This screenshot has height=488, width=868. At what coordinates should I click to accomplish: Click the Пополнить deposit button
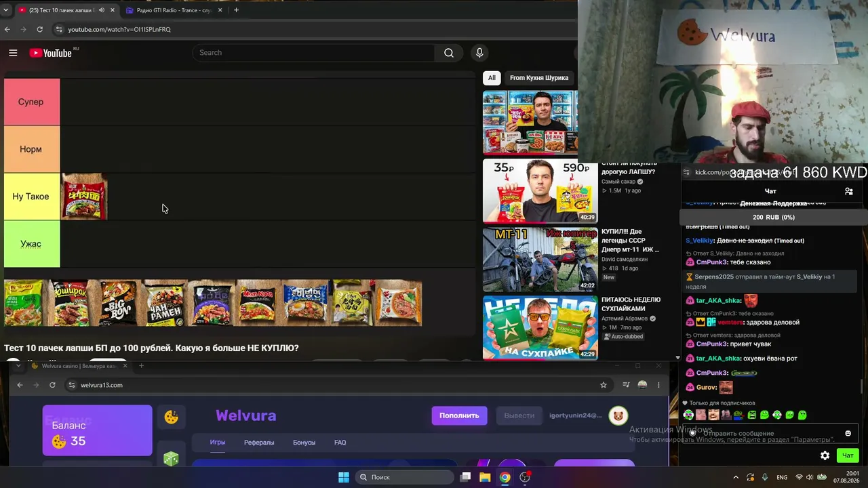click(x=459, y=415)
